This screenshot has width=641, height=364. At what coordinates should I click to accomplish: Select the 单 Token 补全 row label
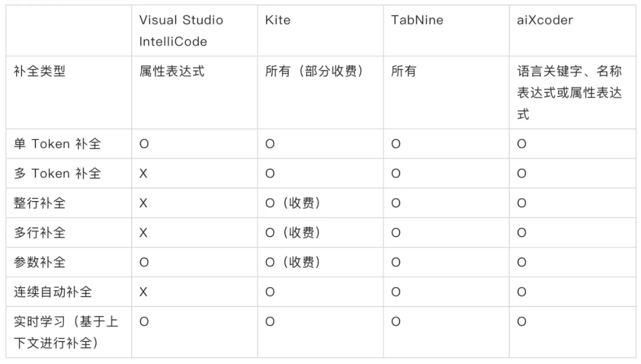[57, 144]
